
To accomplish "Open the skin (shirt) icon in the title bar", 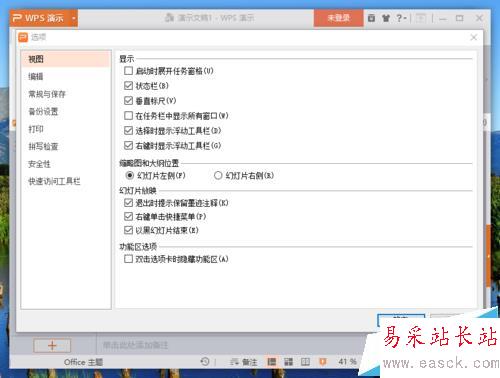I will pyautogui.click(x=386, y=18).
